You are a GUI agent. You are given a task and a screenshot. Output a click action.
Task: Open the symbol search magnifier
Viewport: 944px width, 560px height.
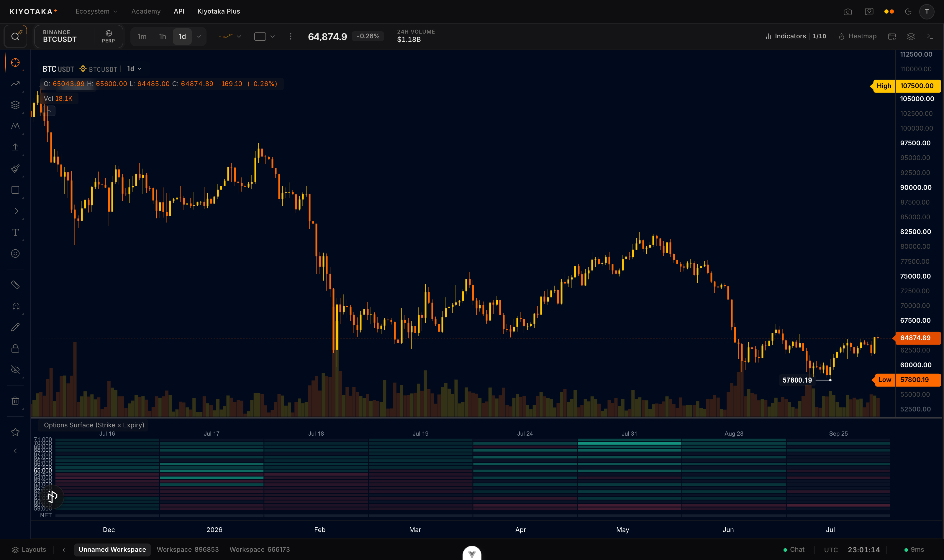(15, 37)
